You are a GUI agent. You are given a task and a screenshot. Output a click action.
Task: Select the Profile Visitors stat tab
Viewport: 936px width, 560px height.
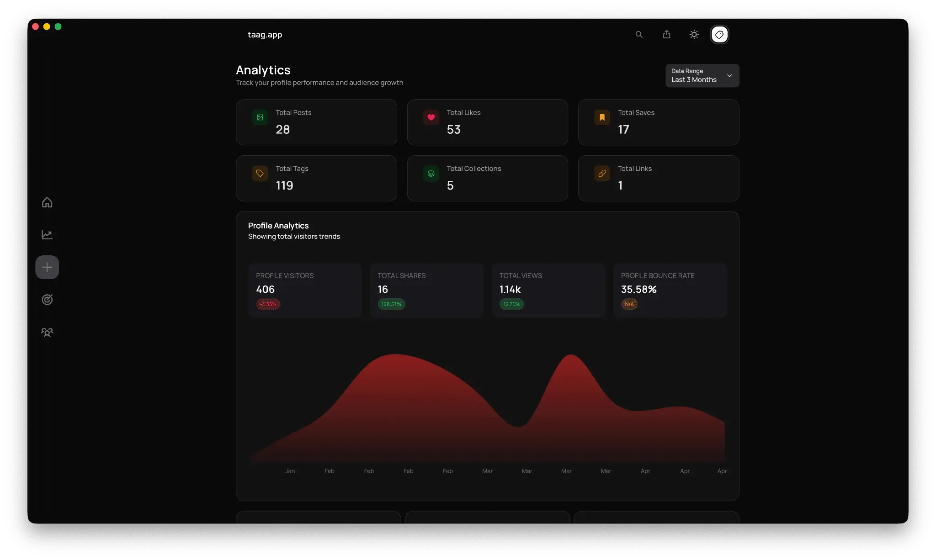pyautogui.click(x=305, y=291)
